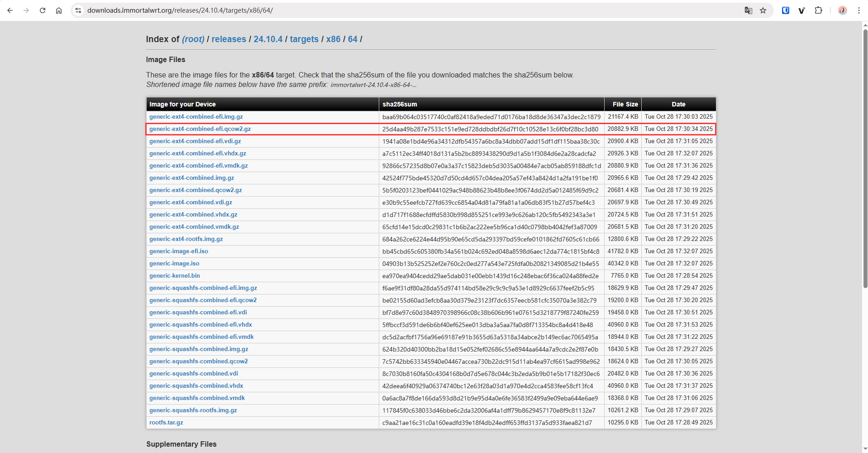Open the Extensions puzzle piece menu
Viewport: 868px width, 453px height.
click(818, 10)
